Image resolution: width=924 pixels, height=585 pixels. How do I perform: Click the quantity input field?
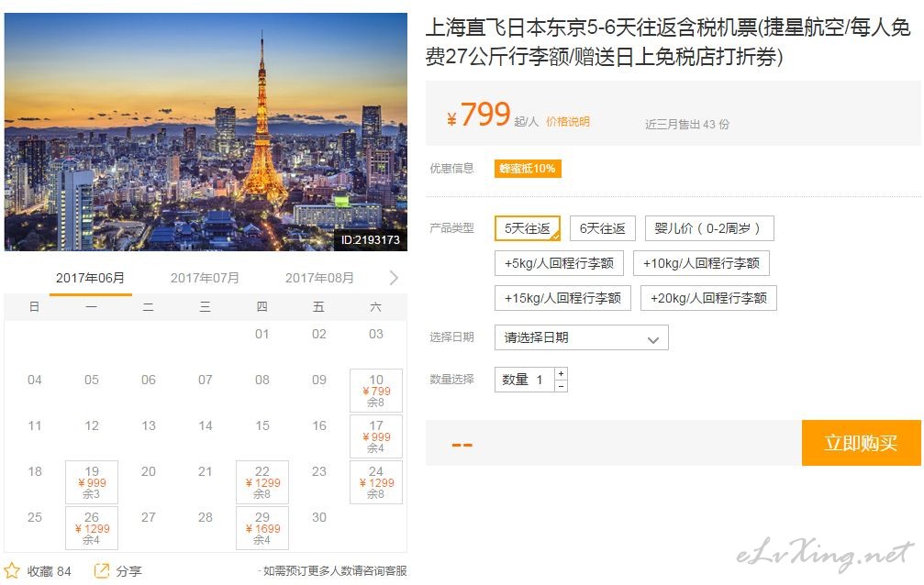[525, 380]
